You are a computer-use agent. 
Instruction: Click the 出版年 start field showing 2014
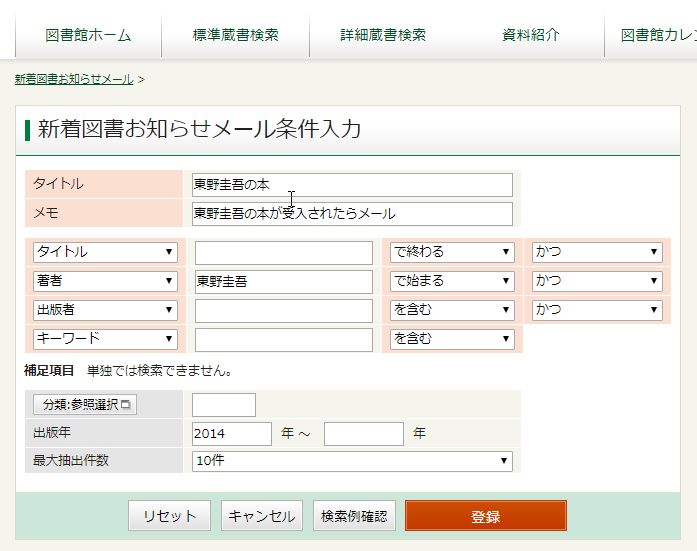tap(232, 433)
